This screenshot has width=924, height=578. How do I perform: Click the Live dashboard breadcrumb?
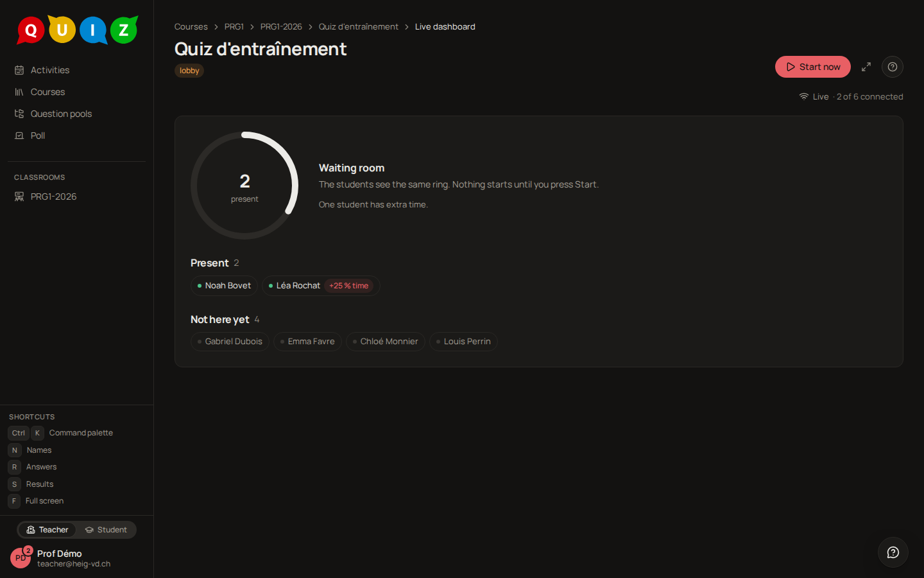click(x=445, y=26)
